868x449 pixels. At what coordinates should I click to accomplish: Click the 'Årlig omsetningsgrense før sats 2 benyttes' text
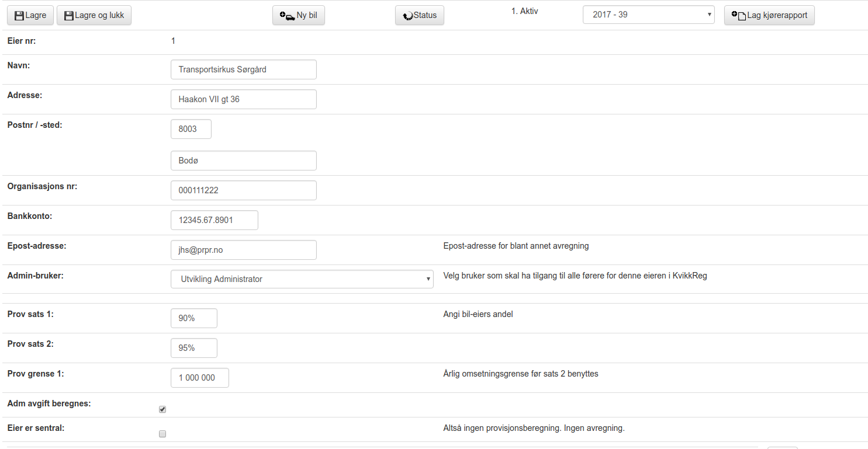521,374
